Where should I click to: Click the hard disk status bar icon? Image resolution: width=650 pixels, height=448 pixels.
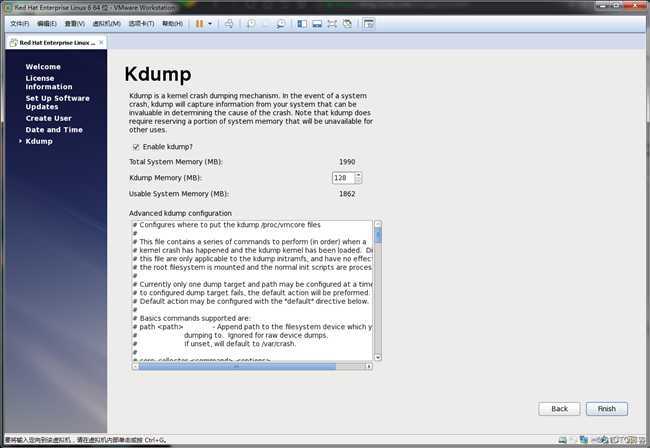pyautogui.click(x=563, y=440)
